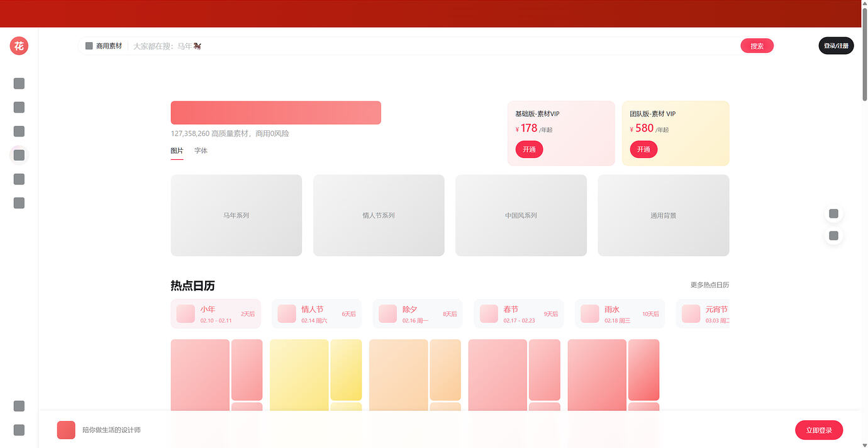This screenshot has height=448, width=868.
Task: Click the highlighted sidebar icon with circular background
Action: tap(19, 155)
